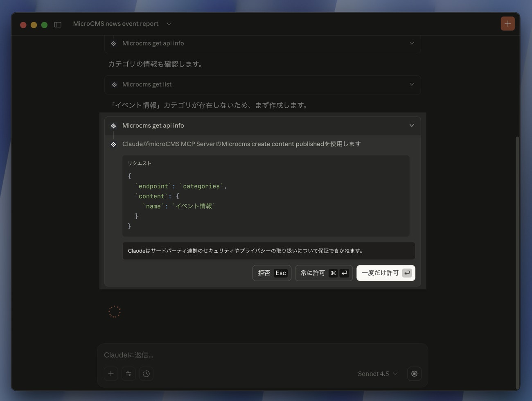Toggle the sidebar panel icon
The width and height of the screenshot is (532, 401).
[57, 24]
